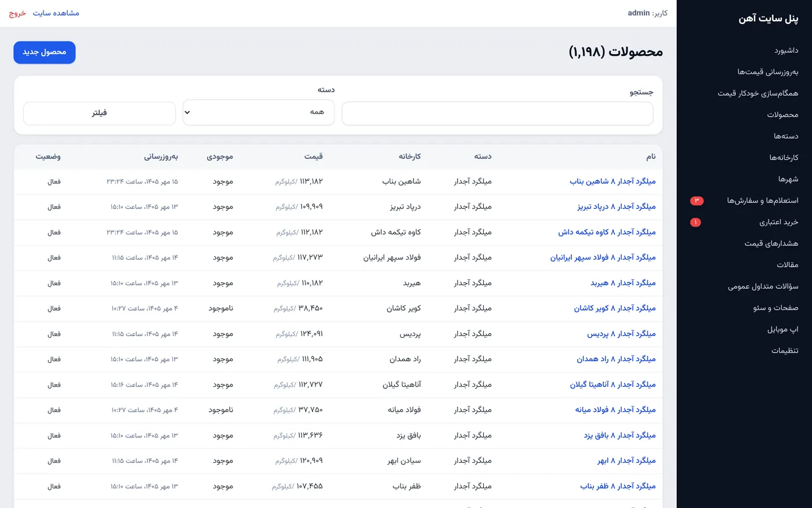Click the price ۱۲۴,۰۹۱ in پردیس row
The width and height of the screenshot is (812, 508).
[x=311, y=334]
